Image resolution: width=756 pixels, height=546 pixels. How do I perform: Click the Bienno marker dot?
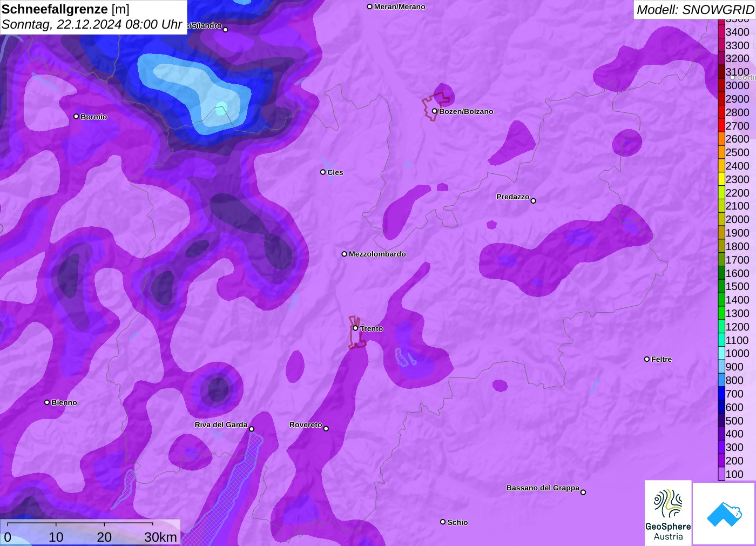[x=47, y=402]
